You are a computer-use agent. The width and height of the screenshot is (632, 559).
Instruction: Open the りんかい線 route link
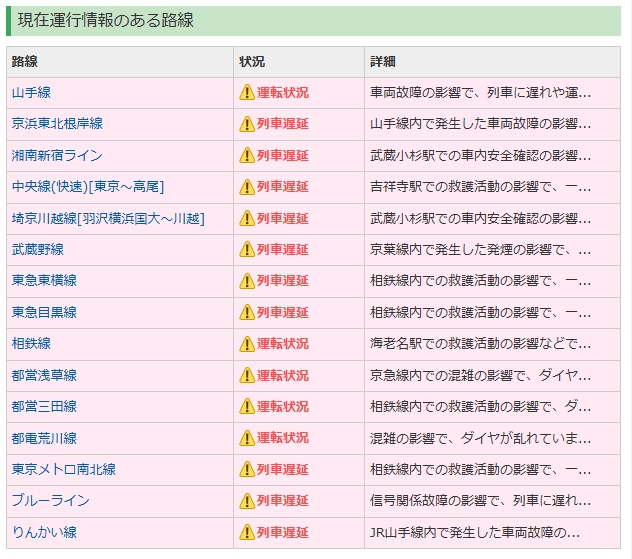coord(44,532)
